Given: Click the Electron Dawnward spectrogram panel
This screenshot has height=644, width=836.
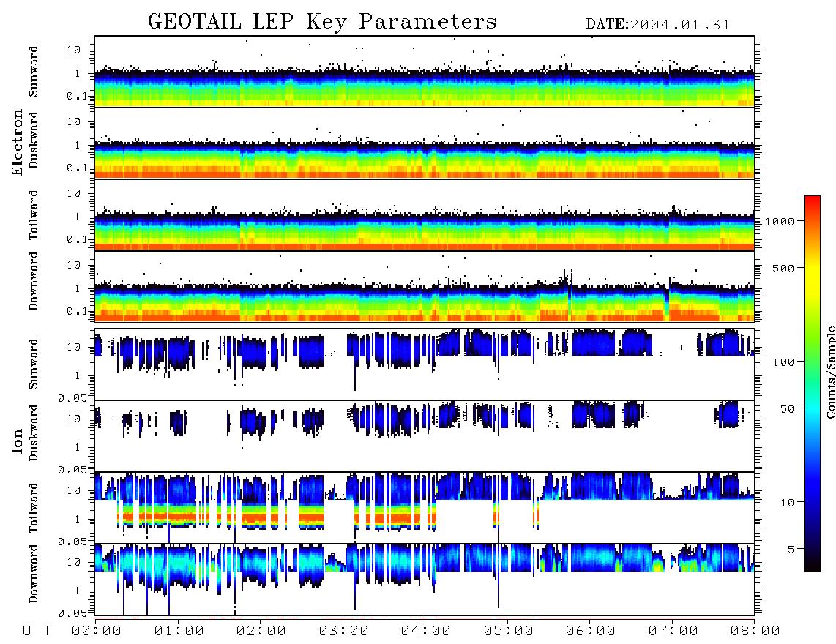Looking at the screenshot, I should (425, 287).
